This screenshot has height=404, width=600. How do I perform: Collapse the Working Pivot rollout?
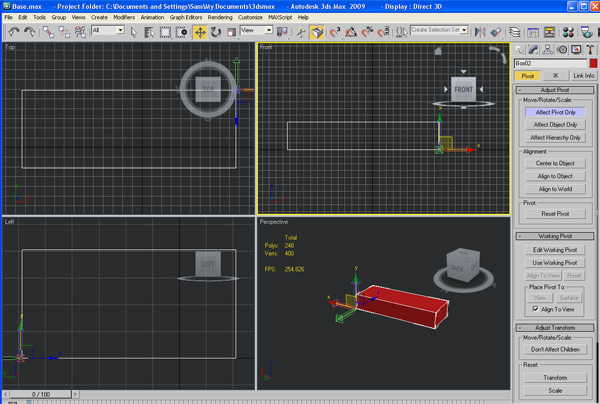tap(555, 236)
